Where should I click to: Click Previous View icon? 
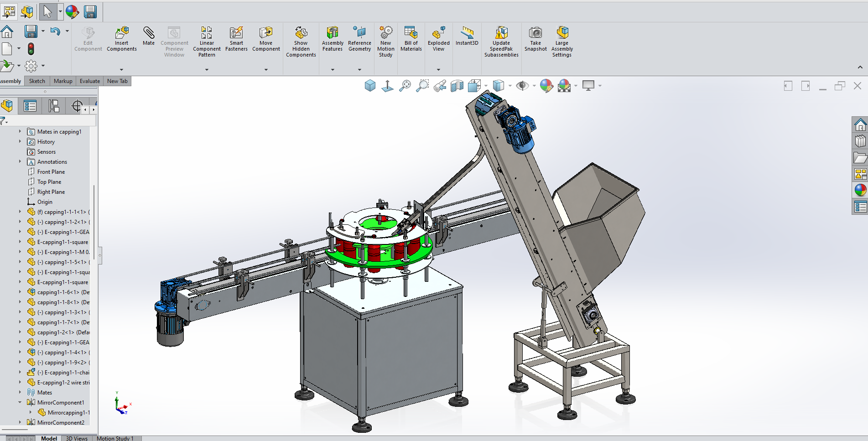pyautogui.click(x=440, y=86)
